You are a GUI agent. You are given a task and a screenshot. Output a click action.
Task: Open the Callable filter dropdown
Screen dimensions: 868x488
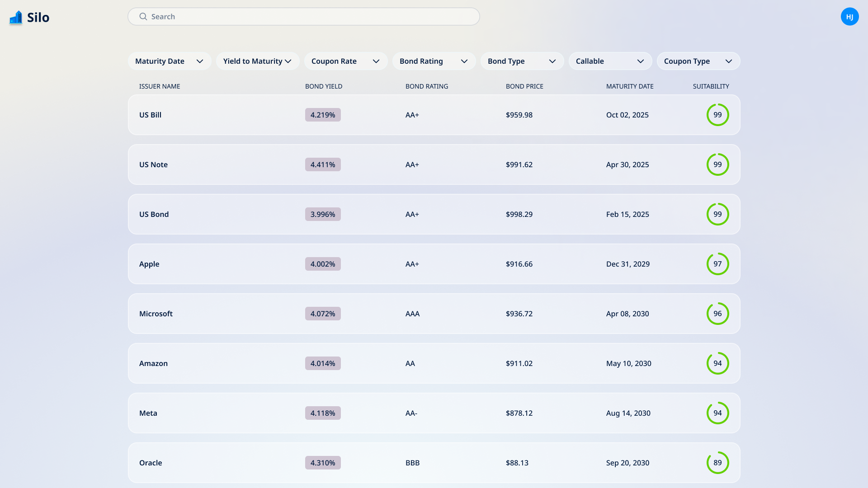tap(610, 61)
